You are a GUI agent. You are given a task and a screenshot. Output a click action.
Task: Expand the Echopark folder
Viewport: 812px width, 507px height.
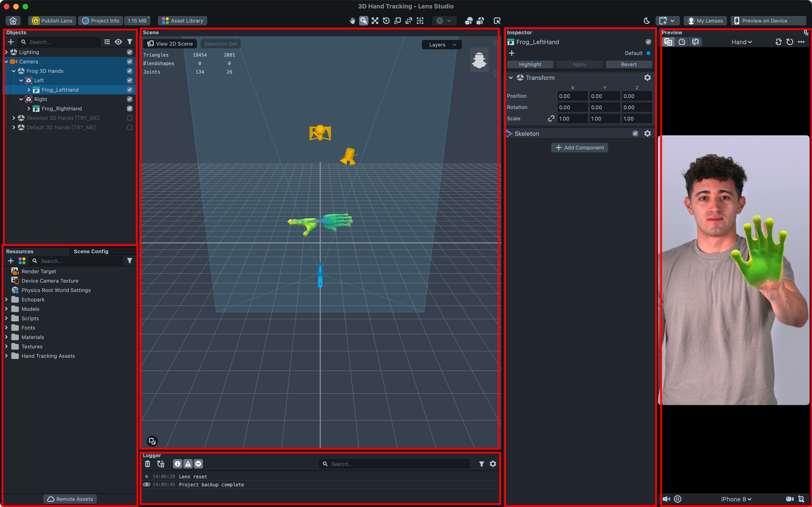tap(6, 300)
